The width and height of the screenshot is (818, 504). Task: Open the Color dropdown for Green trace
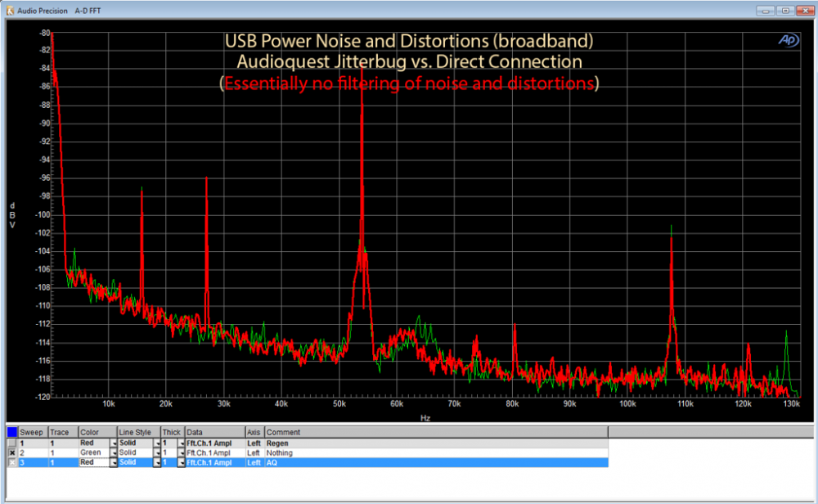pyautogui.click(x=113, y=453)
